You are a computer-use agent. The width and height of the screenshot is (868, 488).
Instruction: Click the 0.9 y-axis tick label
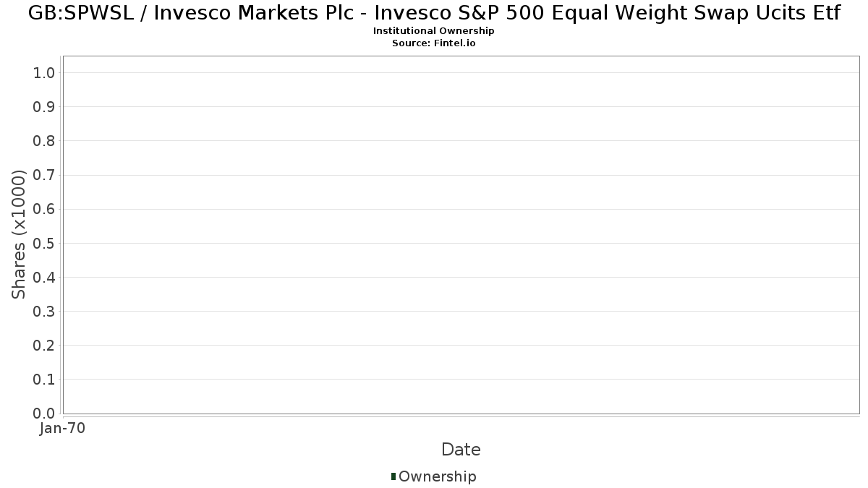44,106
